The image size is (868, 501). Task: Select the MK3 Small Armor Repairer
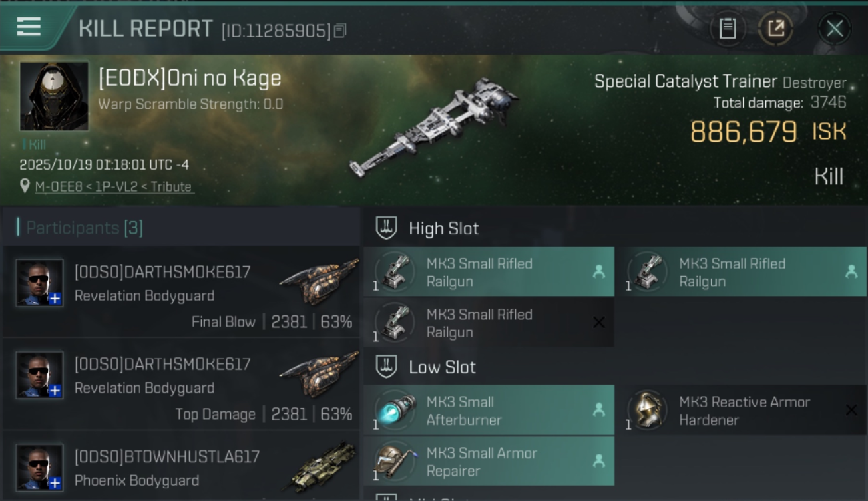(488, 462)
